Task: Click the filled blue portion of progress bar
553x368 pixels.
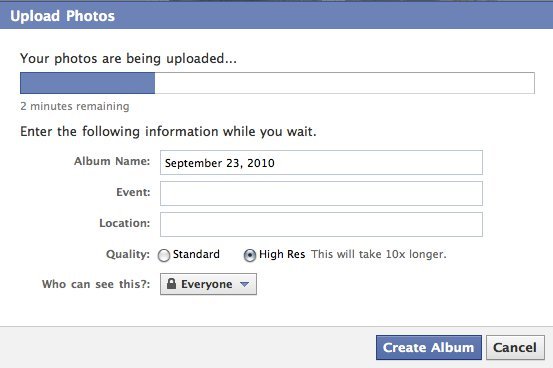Action: (x=87, y=83)
